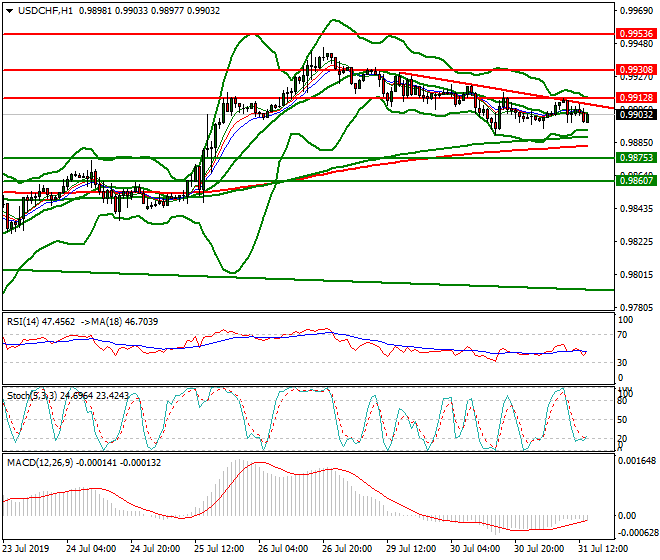Select the RSI(14) 47.4562 indicator label

coord(41,322)
